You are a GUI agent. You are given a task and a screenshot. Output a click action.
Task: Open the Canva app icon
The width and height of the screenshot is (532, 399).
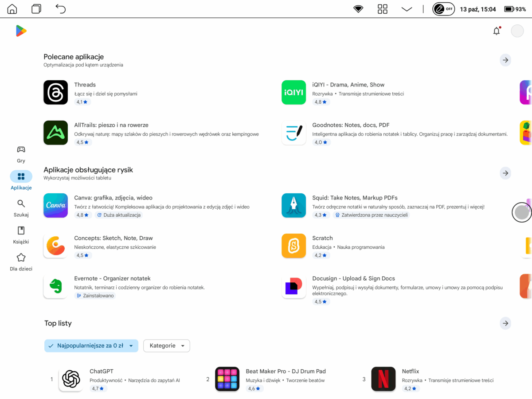pyautogui.click(x=55, y=205)
